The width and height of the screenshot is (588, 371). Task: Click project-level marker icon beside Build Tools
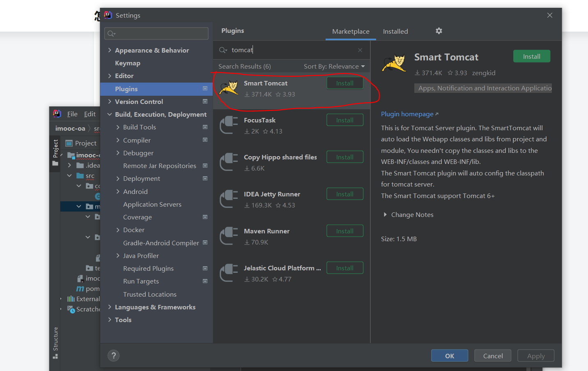[x=205, y=127]
